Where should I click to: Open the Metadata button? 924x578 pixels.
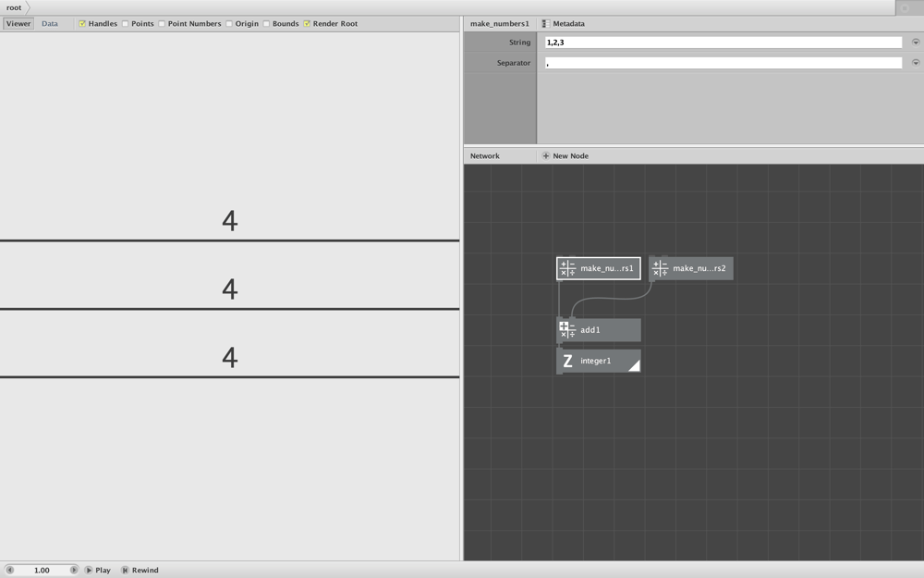point(564,24)
